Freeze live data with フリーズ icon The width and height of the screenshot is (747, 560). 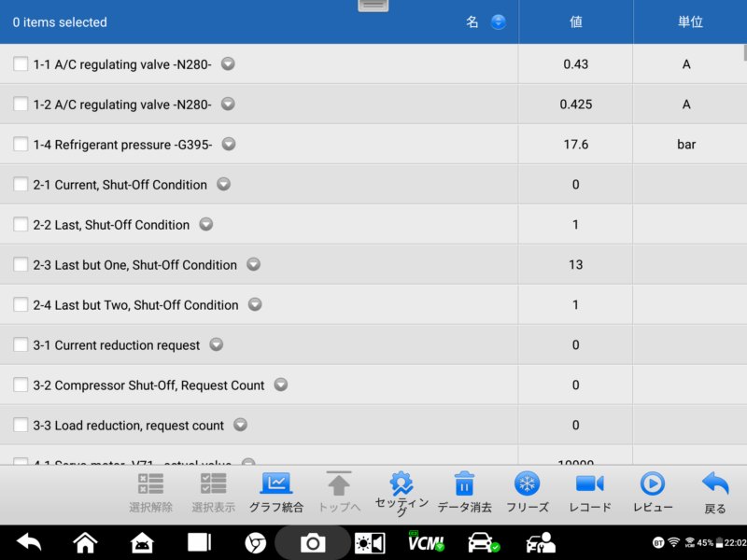(x=527, y=492)
